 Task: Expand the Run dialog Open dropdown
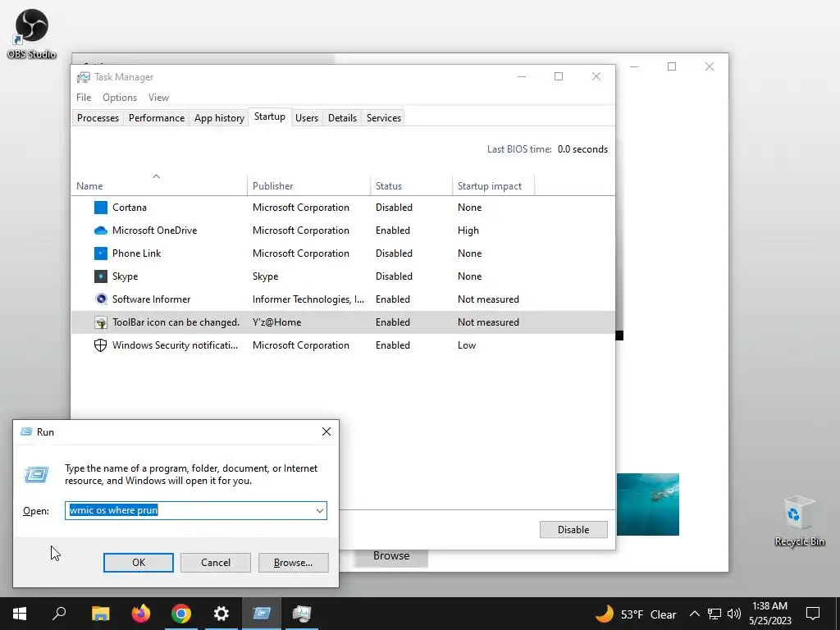(x=320, y=510)
